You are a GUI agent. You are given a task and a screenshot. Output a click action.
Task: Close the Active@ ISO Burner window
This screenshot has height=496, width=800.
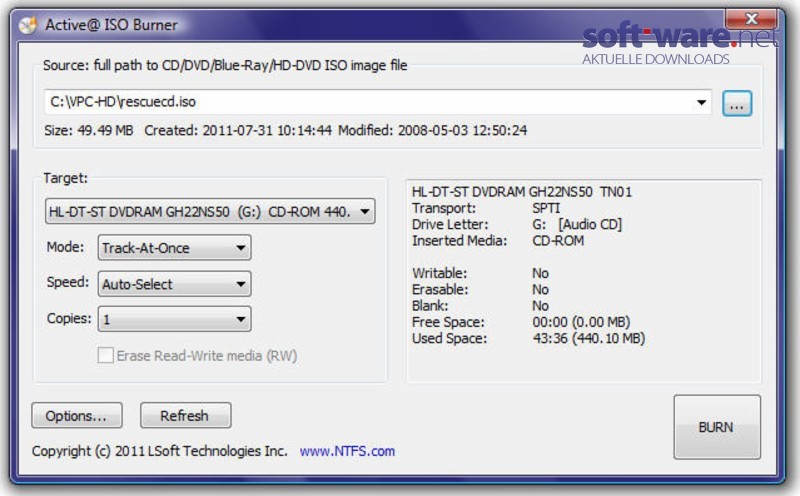click(x=752, y=19)
